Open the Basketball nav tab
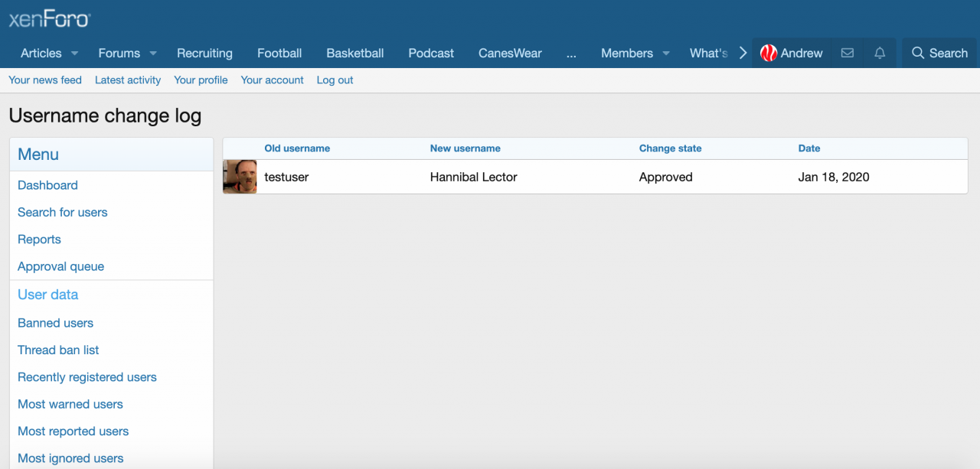This screenshot has height=469, width=980. pyautogui.click(x=354, y=53)
